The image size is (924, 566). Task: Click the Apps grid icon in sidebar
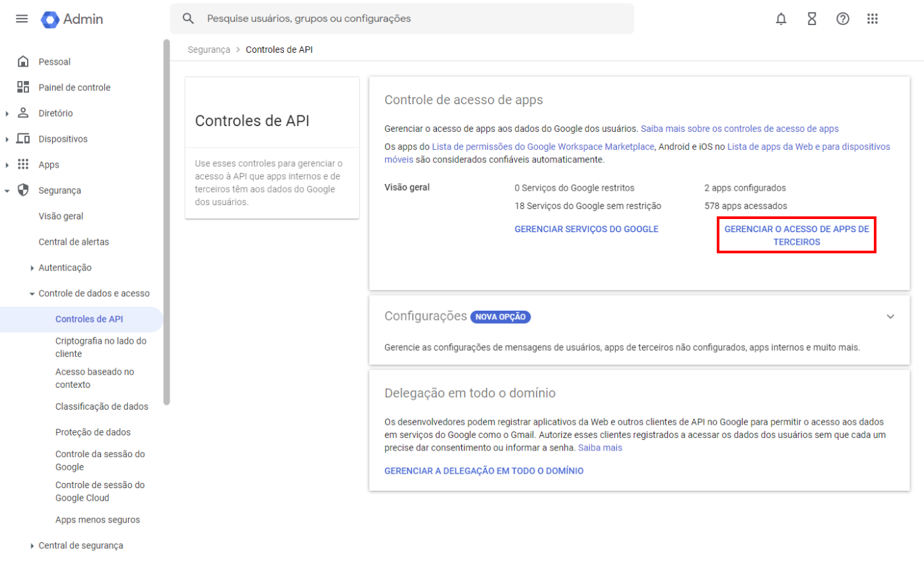click(x=23, y=164)
